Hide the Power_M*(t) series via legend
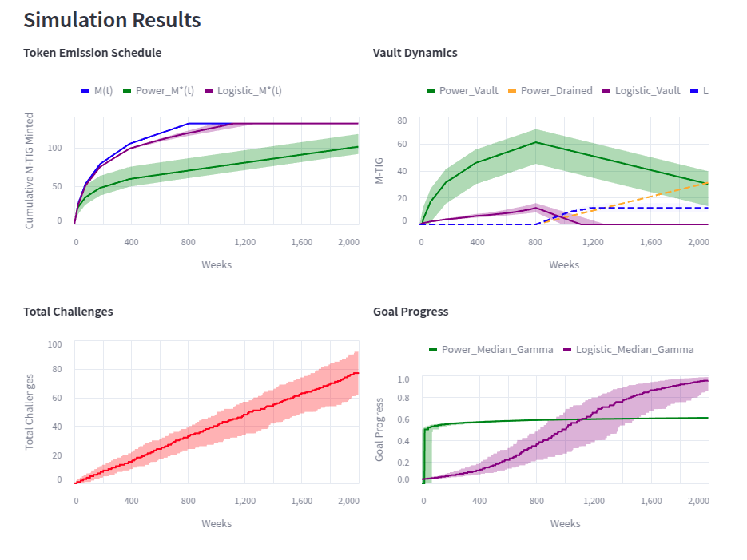Viewport: 747px width, 560px height. 165,91
